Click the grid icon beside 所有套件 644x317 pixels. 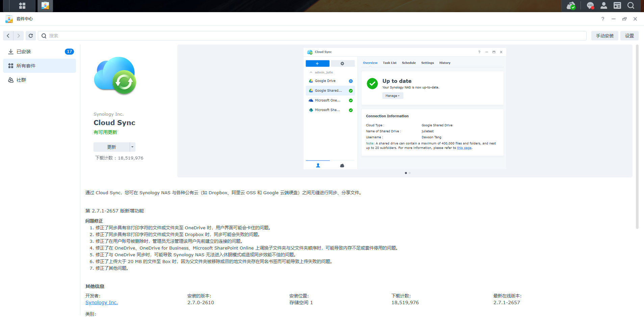(11, 66)
